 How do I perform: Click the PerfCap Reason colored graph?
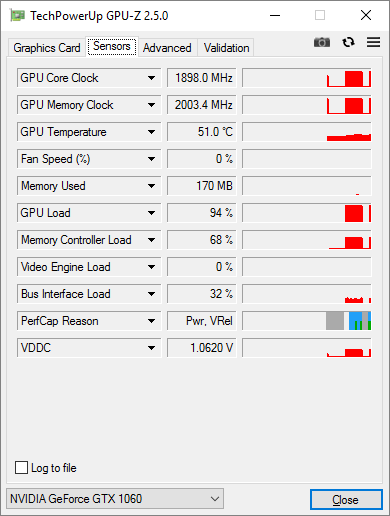[x=307, y=321]
